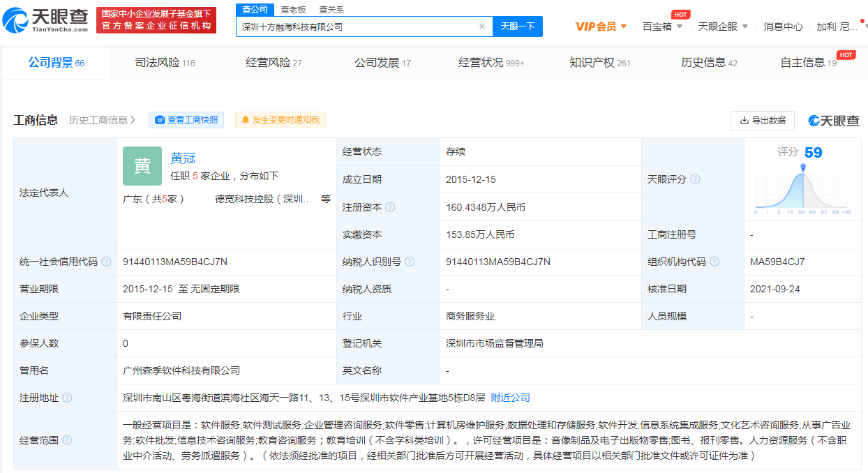Click industry value 商务服务业

pos(470,316)
